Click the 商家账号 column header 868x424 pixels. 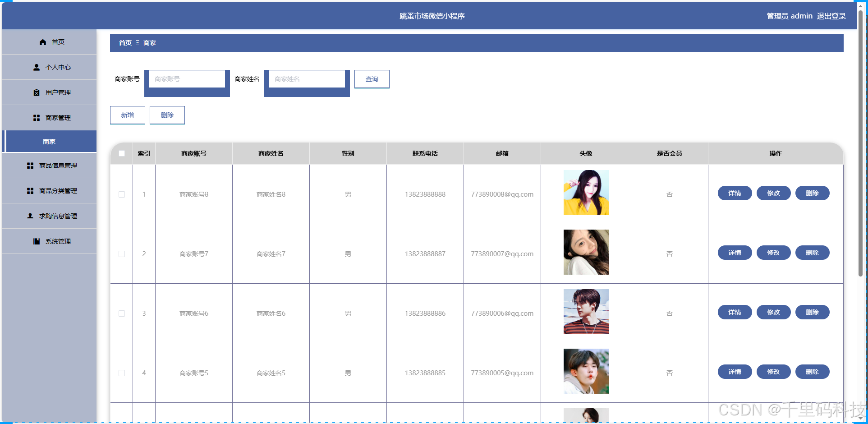194,153
